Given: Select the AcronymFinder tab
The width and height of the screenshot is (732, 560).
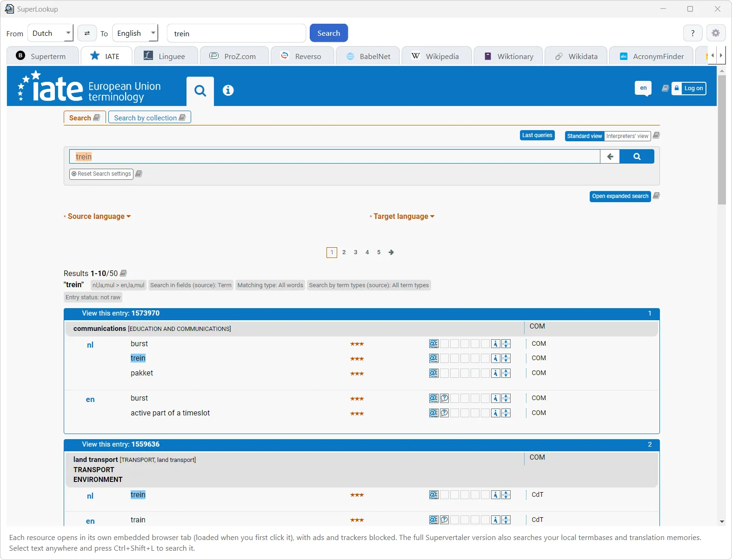Looking at the screenshot, I should pyautogui.click(x=651, y=56).
